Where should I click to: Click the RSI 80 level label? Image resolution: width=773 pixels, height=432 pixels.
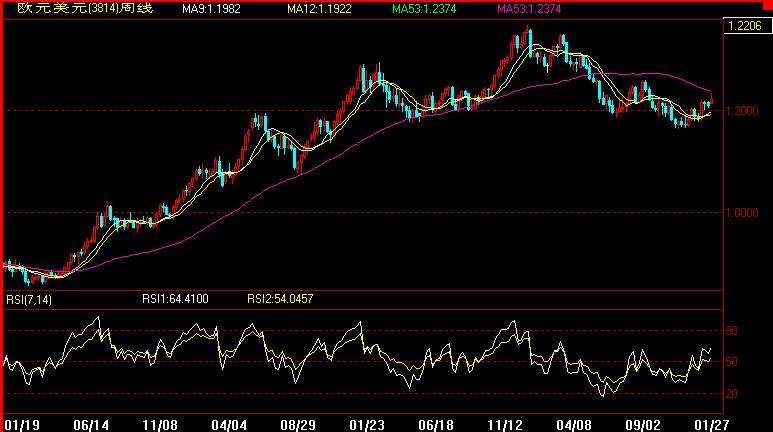[732, 331]
